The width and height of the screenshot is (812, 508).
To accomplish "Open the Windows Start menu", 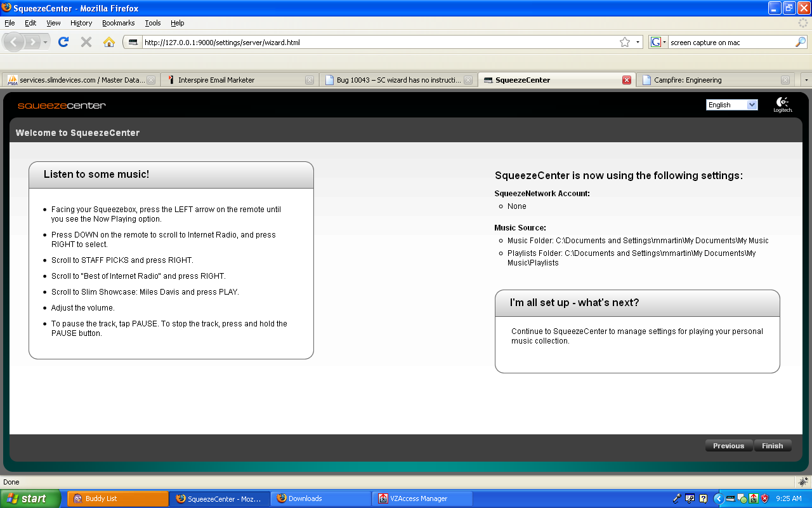I will coord(30,498).
